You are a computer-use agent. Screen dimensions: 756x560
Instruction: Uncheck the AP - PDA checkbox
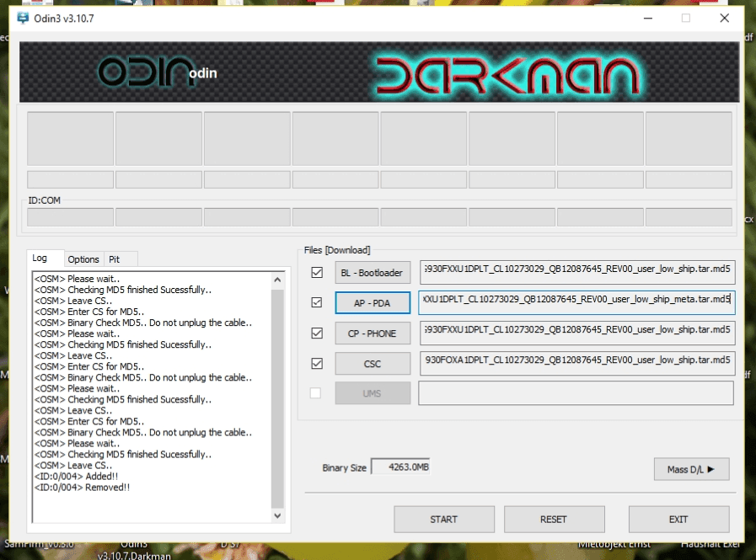coord(317,302)
